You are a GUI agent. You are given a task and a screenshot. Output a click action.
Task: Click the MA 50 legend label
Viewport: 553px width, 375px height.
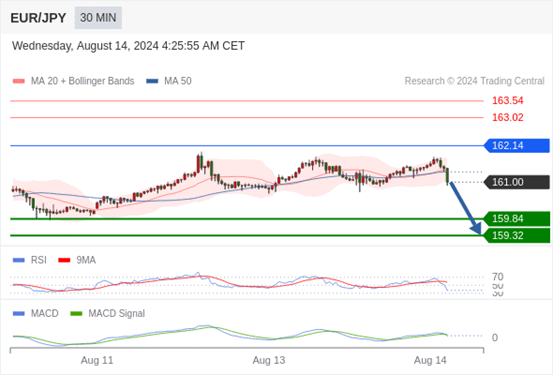(178, 81)
